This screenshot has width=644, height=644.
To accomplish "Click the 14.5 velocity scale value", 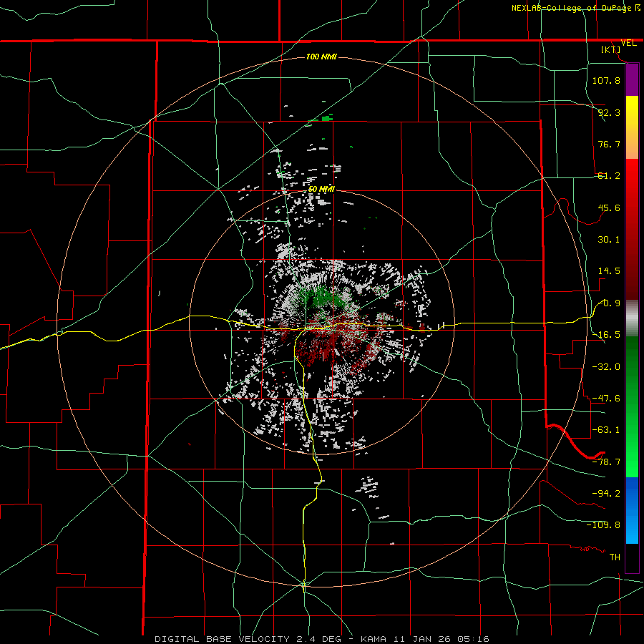I will tap(609, 271).
